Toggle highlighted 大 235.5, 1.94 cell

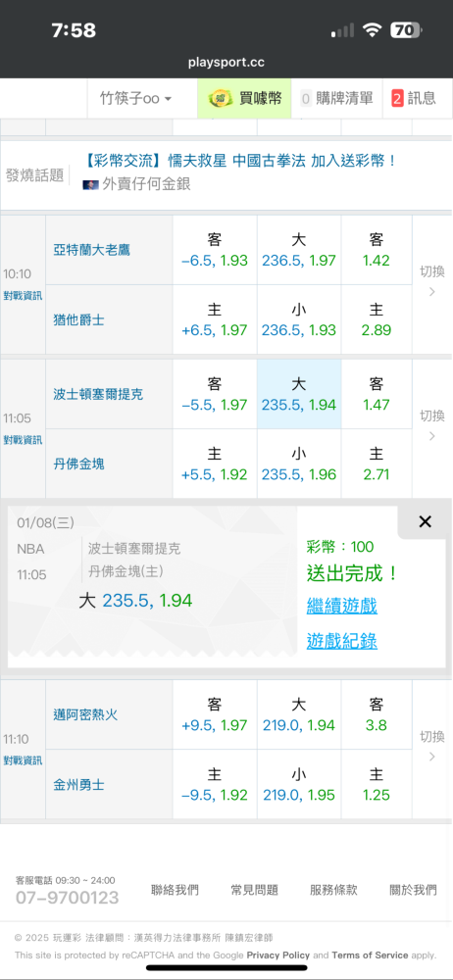click(299, 394)
